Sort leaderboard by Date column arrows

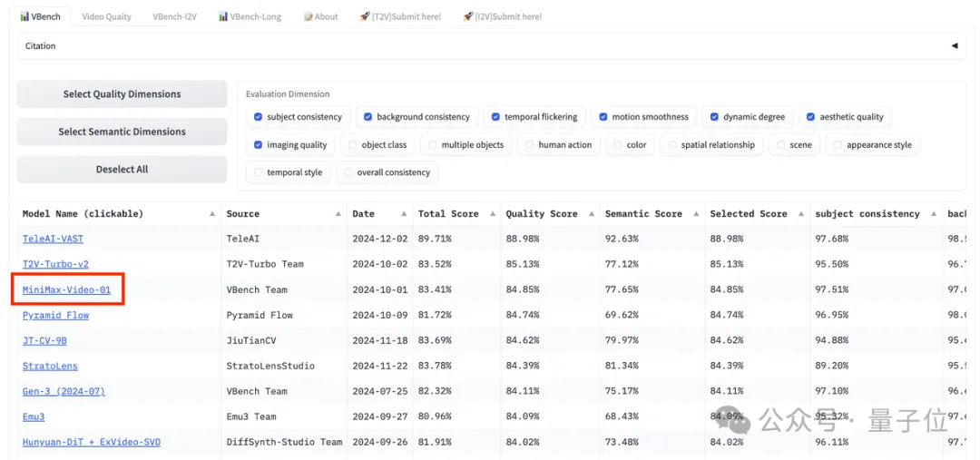403,214
